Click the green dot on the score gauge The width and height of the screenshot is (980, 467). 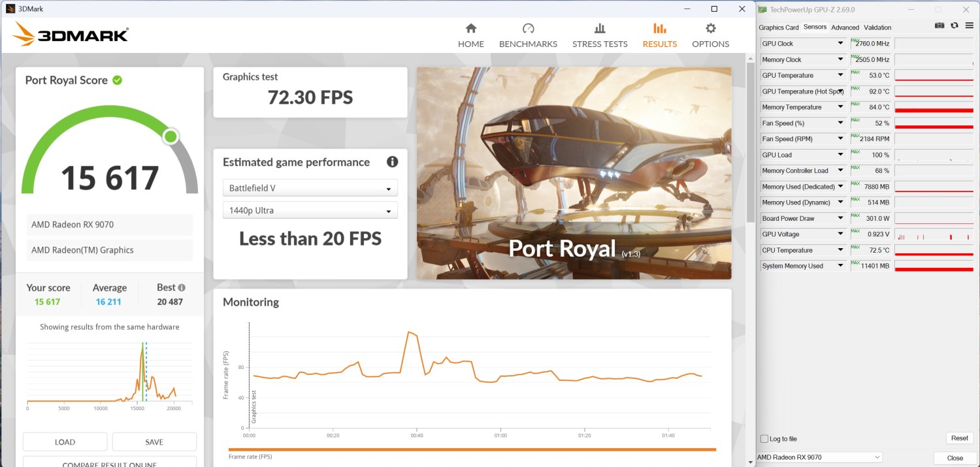[171, 137]
